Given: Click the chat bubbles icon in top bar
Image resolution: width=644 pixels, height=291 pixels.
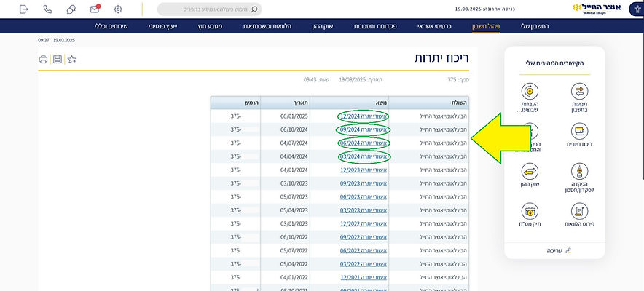Looking at the screenshot, I should pyautogui.click(x=71, y=9).
